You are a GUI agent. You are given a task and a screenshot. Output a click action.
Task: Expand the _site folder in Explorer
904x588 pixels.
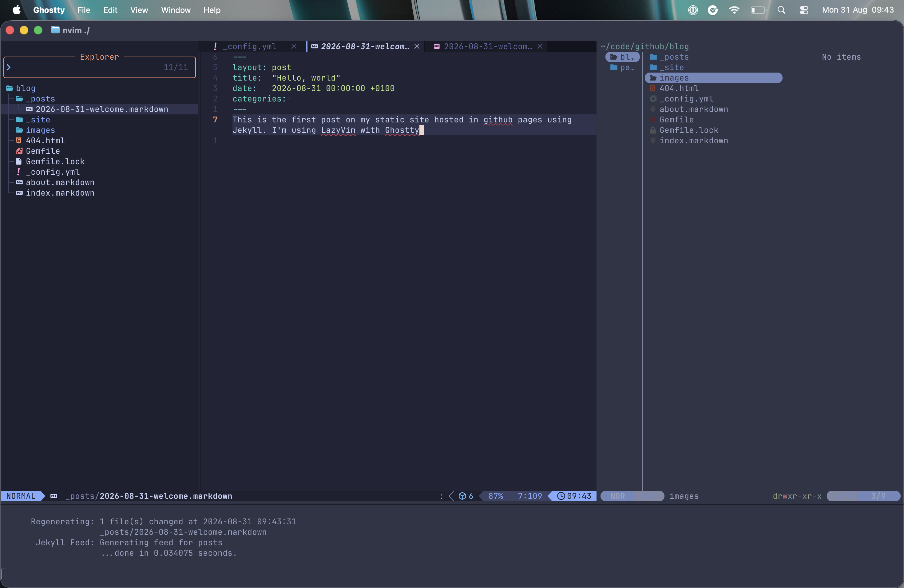(33, 120)
